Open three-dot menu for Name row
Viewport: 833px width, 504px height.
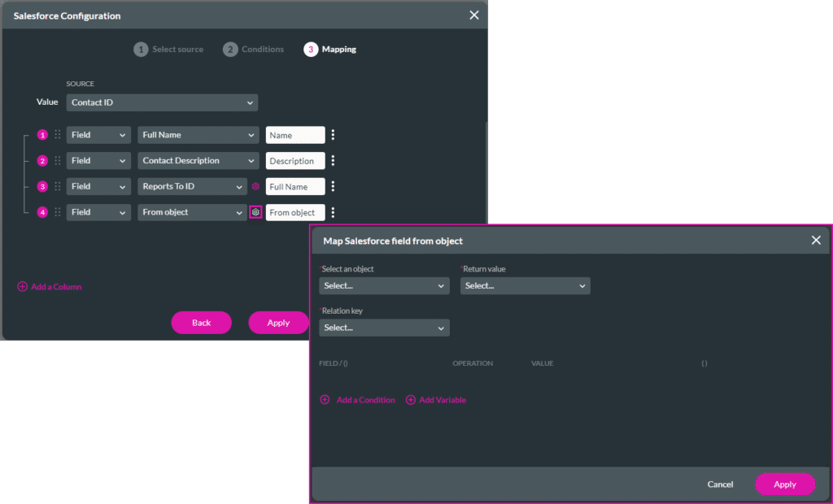[x=333, y=135]
